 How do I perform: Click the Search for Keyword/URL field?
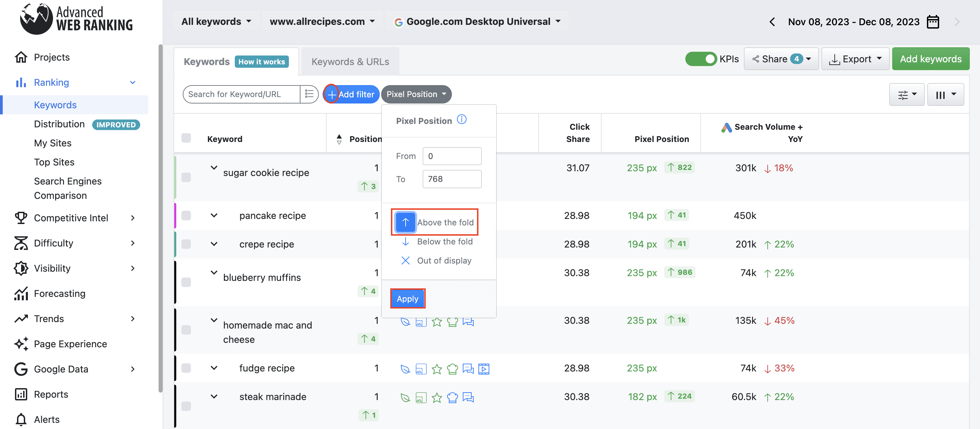coord(242,94)
